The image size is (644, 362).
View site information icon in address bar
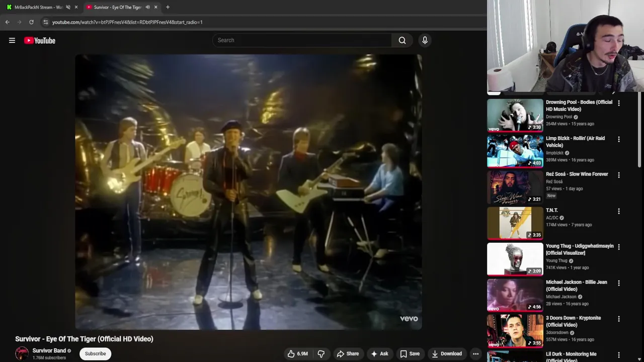(45, 22)
